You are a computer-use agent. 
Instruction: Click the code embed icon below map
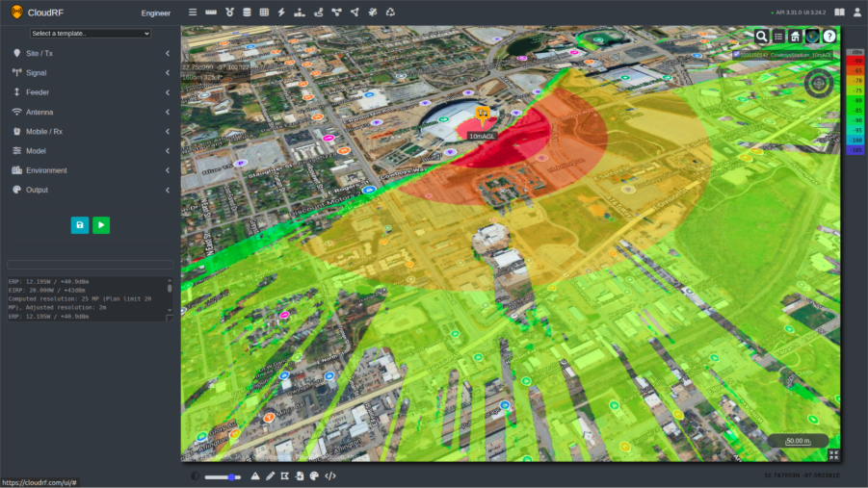[x=330, y=476]
